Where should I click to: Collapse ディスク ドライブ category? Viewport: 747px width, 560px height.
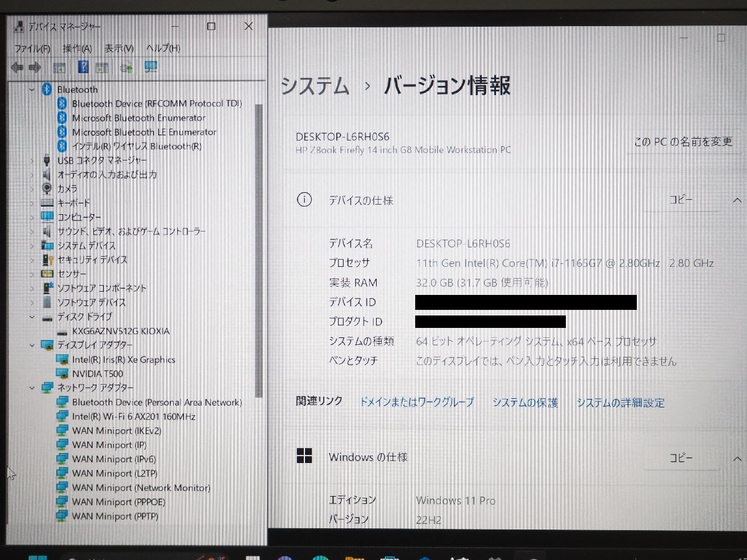point(32,317)
